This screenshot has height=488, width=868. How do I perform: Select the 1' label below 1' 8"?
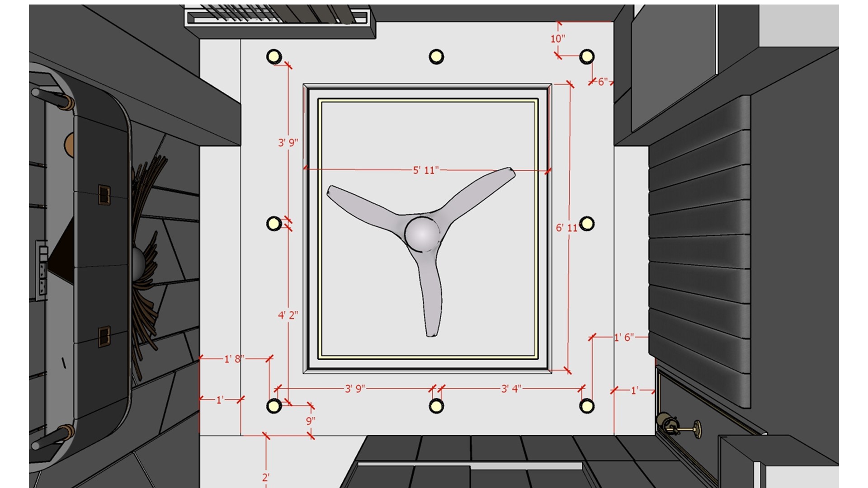(220, 400)
